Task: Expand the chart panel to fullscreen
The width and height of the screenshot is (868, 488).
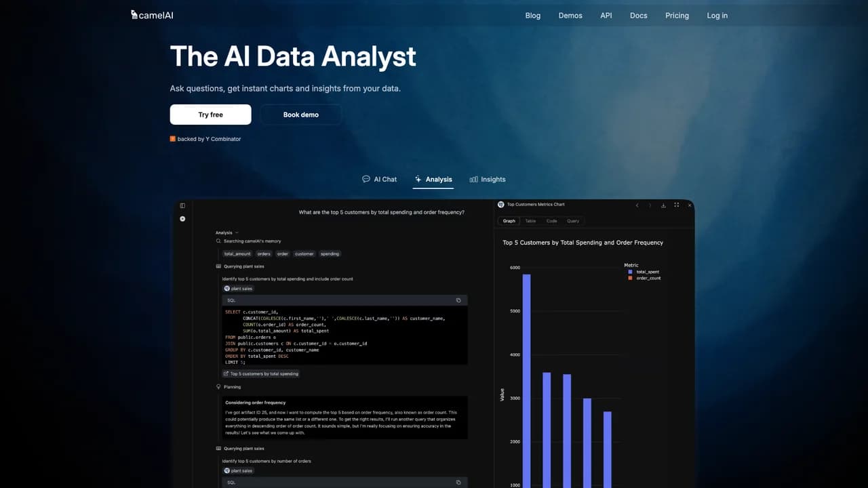Action: (677, 205)
